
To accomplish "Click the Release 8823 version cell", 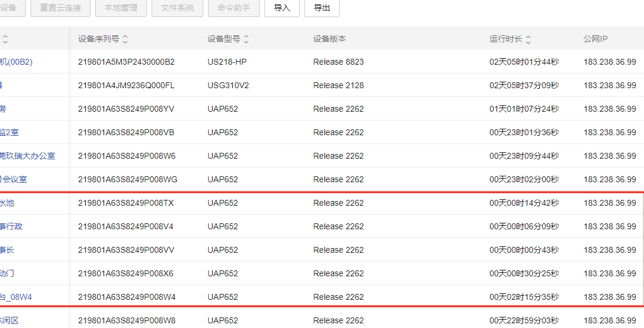I will click(x=338, y=62).
